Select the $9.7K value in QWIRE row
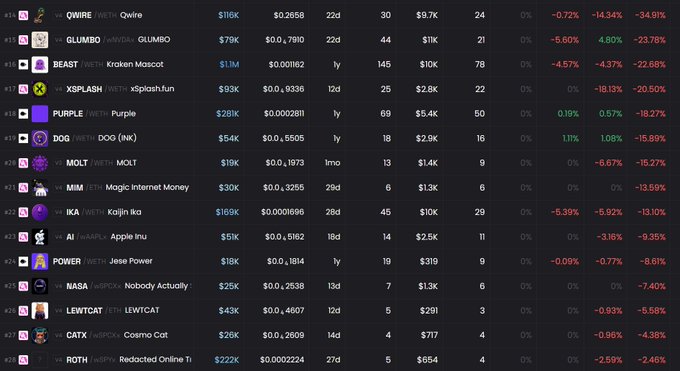 427,15
